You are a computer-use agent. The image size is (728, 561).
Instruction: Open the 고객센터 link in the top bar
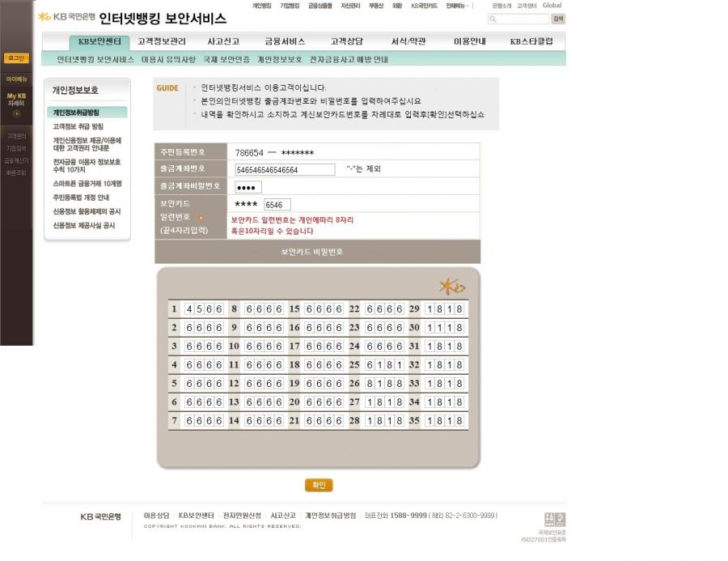click(x=527, y=6)
